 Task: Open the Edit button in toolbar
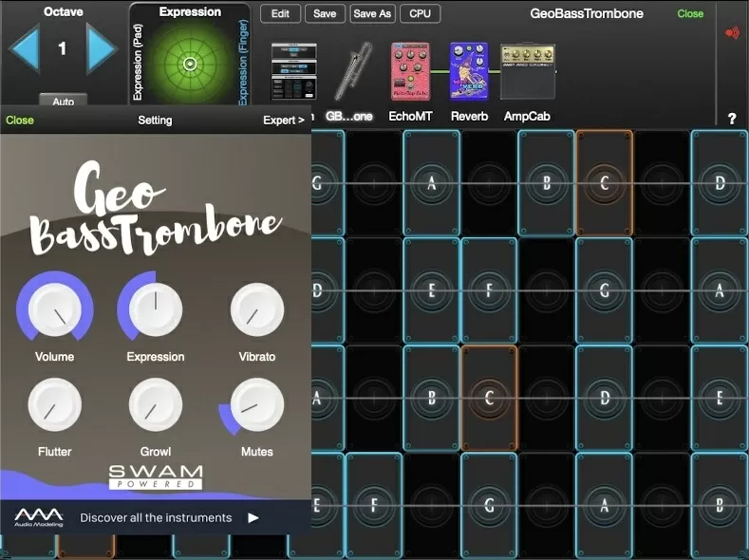280,14
